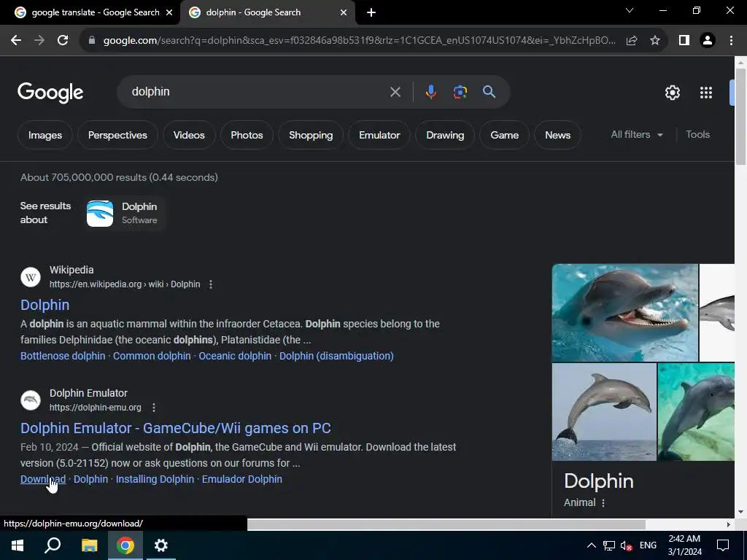Select the Drawing filter chip

(x=445, y=135)
